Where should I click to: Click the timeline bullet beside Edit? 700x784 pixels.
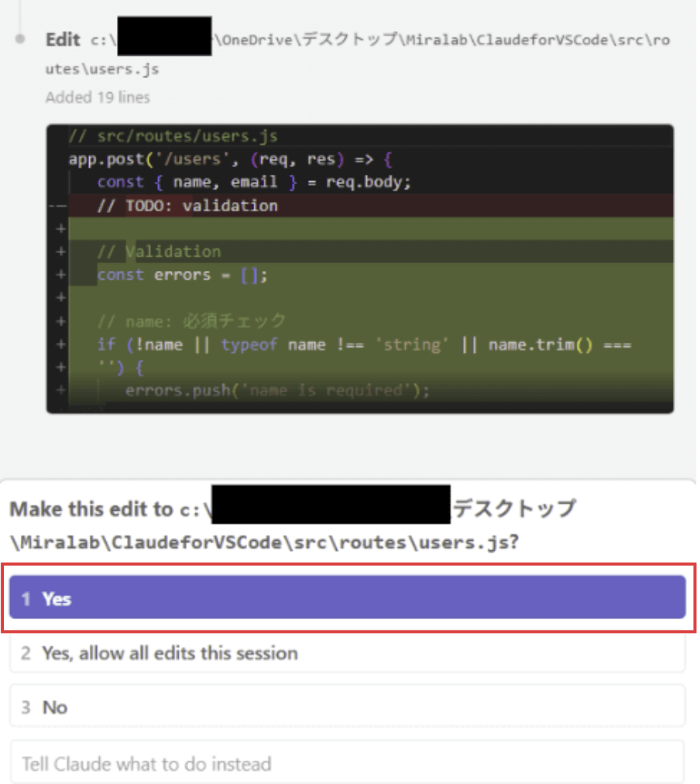[21, 38]
